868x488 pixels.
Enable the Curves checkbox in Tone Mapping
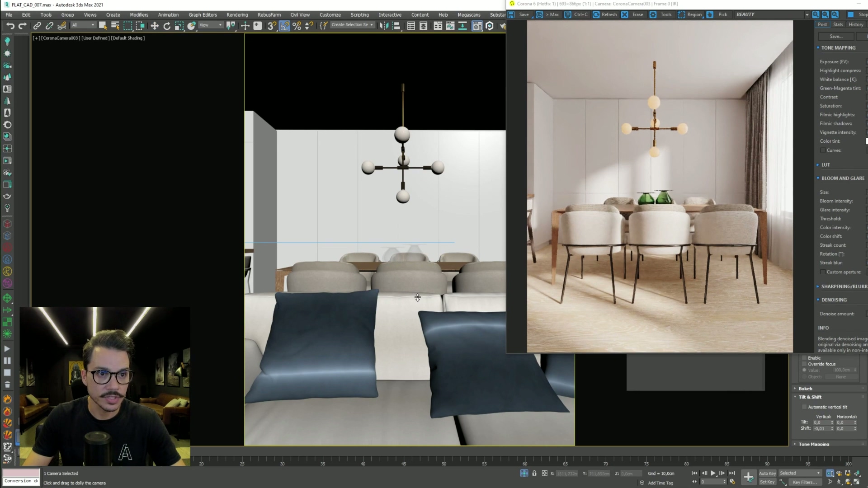click(x=823, y=150)
